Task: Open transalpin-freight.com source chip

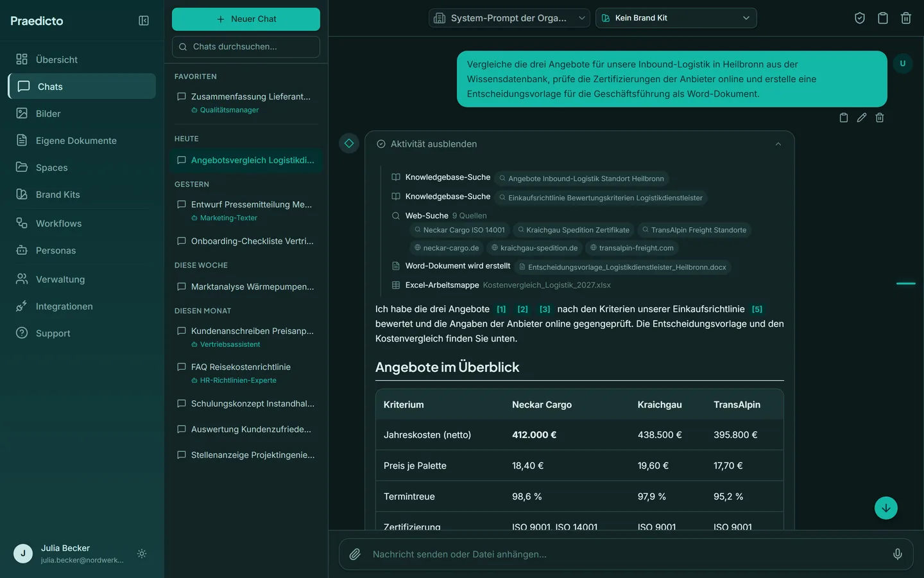Action: [632, 248]
